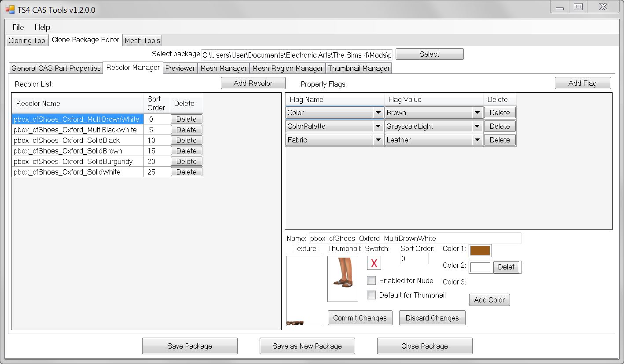
Task: Open the Color flag name dropdown
Action: tap(378, 113)
